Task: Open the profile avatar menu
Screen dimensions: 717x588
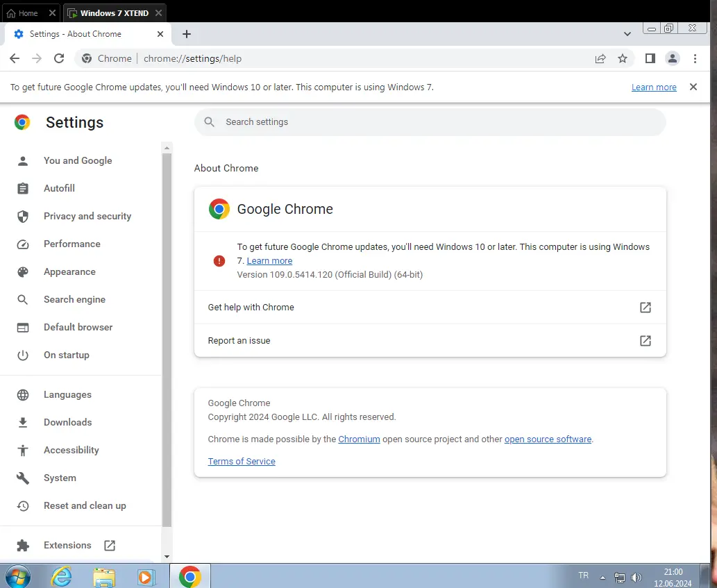Action: 673,58
